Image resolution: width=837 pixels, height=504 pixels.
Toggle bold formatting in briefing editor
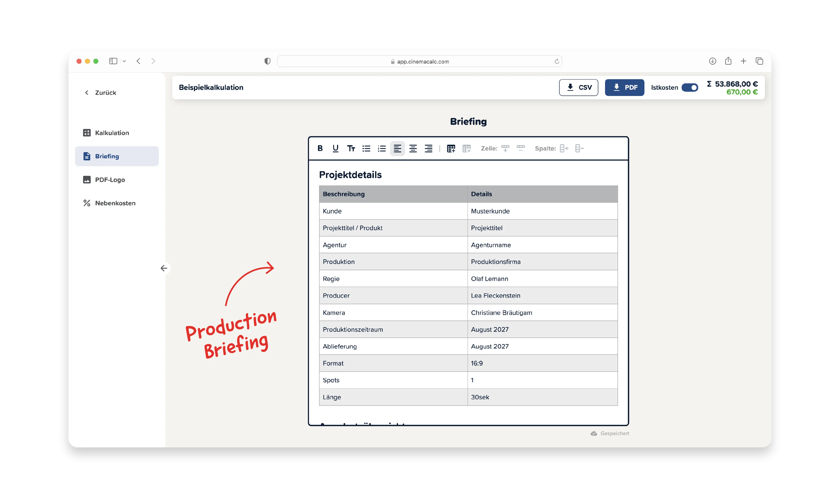(320, 148)
